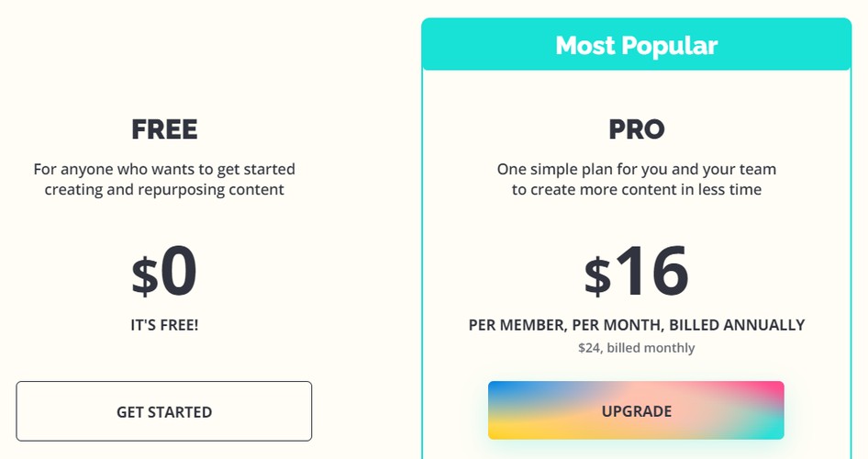This screenshot has width=868, height=459.
Task: Click the PRO plan heading
Action: (x=637, y=129)
